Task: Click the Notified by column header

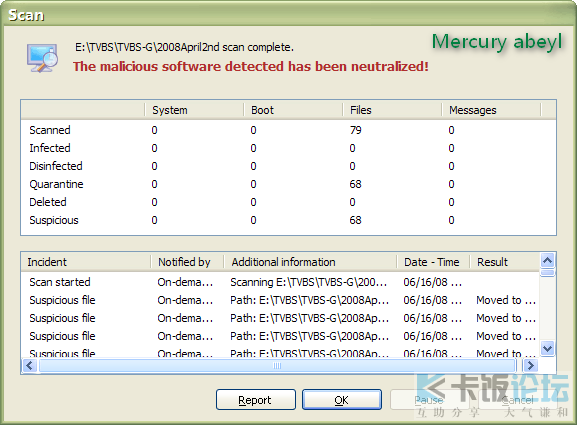Action: (x=187, y=262)
